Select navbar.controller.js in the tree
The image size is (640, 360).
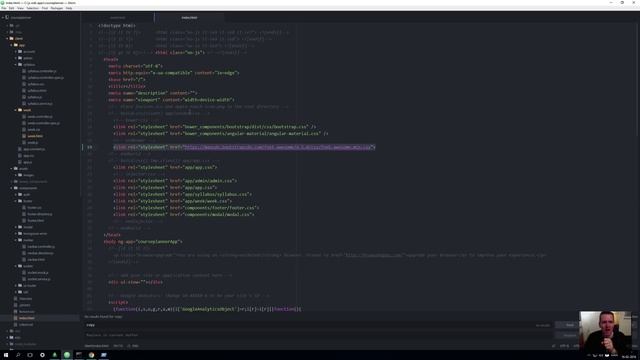coord(41,247)
